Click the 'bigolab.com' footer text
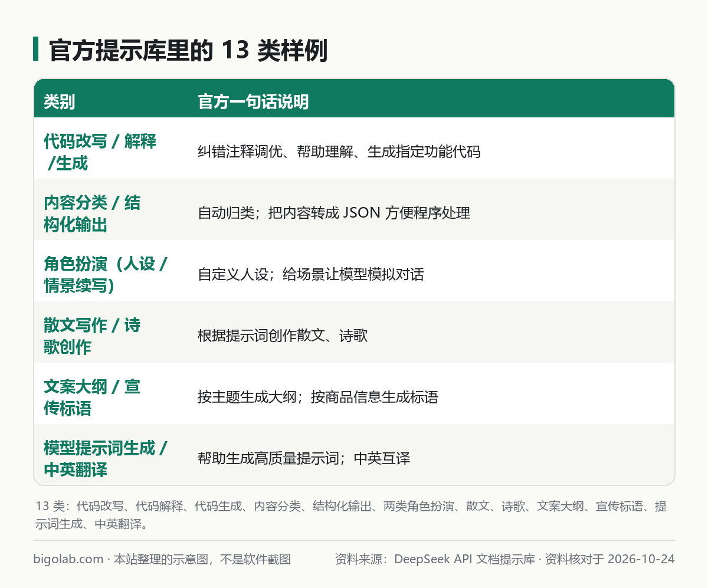The height and width of the screenshot is (588, 708). (68, 559)
